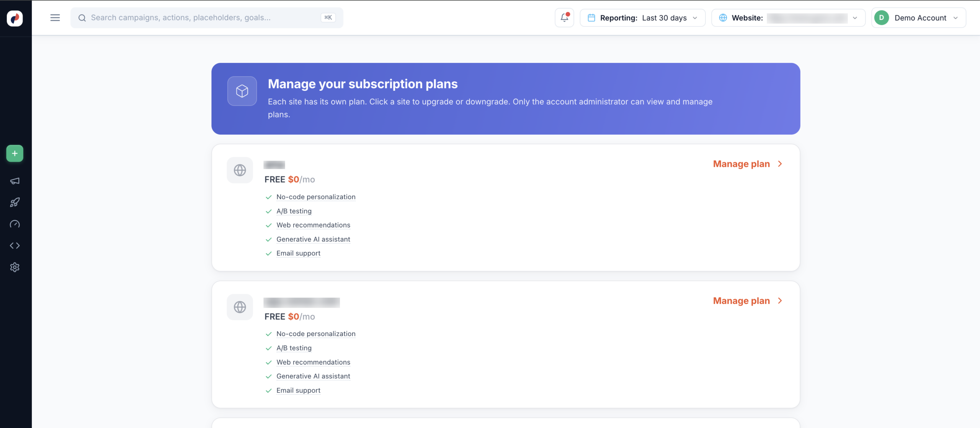Click the app logo in the sidebar

click(15, 18)
